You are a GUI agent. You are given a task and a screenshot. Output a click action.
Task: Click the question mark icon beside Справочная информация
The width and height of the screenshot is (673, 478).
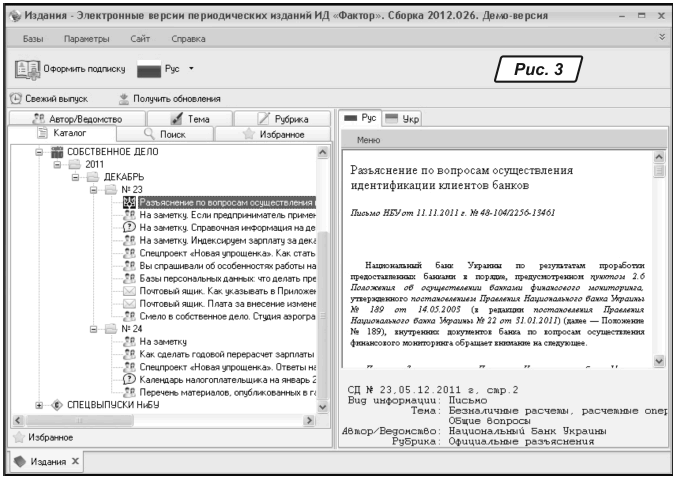(x=129, y=228)
